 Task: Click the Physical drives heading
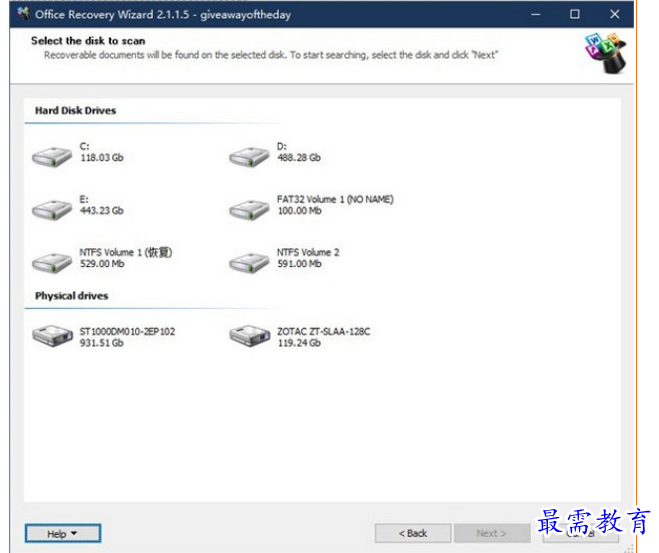point(71,296)
